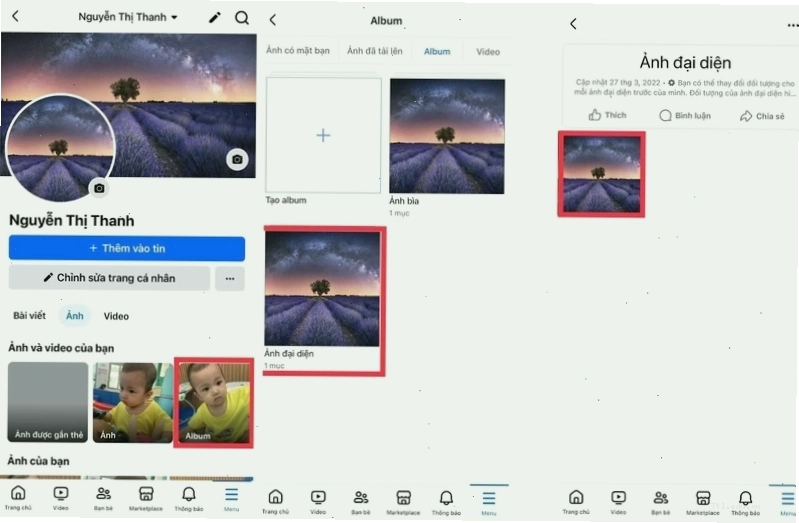This screenshot has width=799, height=523.
Task: Open three-dot options on Ảnh đại diện screen
Action: pyautogui.click(x=792, y=25)
